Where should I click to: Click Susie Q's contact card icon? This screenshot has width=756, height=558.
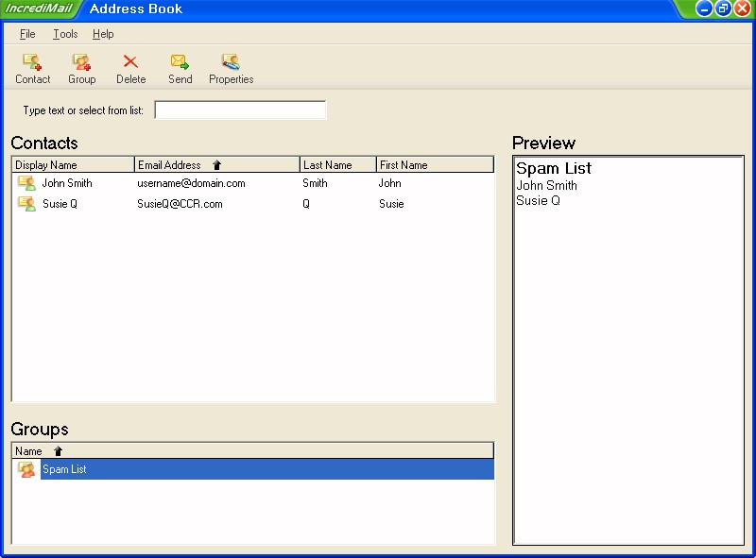click(x=26, y=204)
